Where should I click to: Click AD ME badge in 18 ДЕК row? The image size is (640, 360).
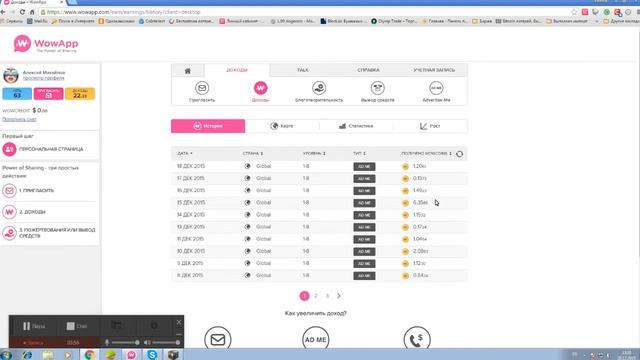click(364, 167)
